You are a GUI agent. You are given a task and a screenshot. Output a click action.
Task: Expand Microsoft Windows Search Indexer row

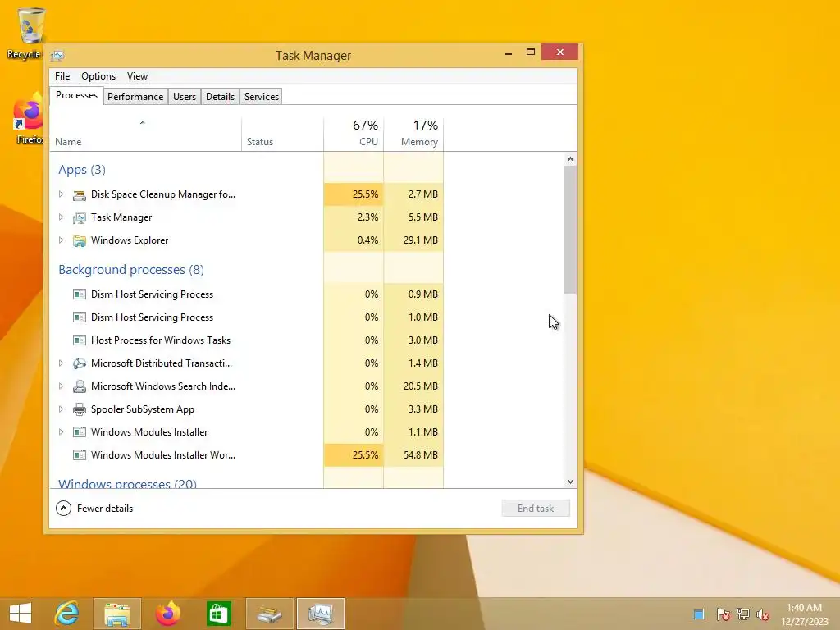tap(61, 386)
